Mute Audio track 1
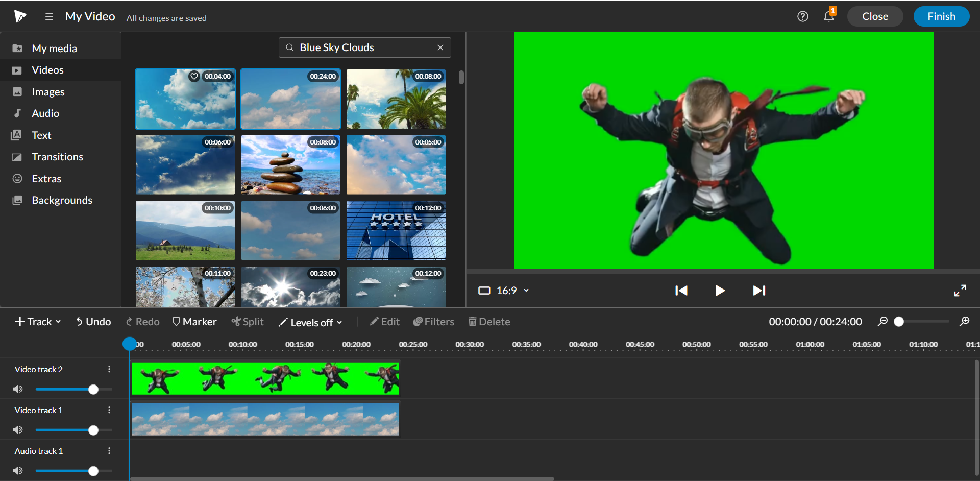Viewport: 980px width, 481px height. click(18, 470)
